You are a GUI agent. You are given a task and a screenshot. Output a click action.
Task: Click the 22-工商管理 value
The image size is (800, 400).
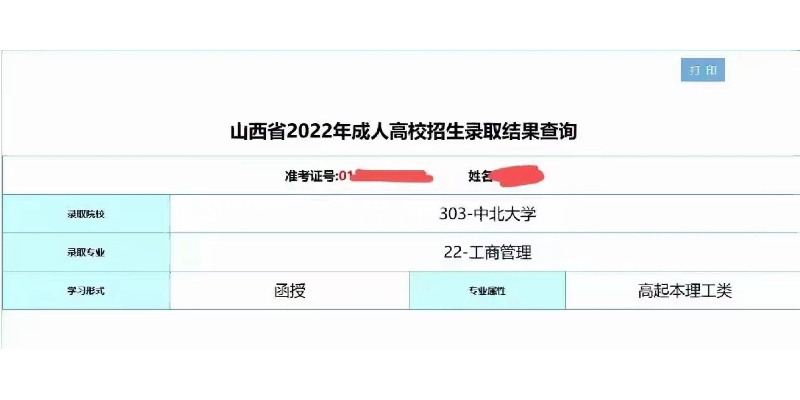point(487,253)
